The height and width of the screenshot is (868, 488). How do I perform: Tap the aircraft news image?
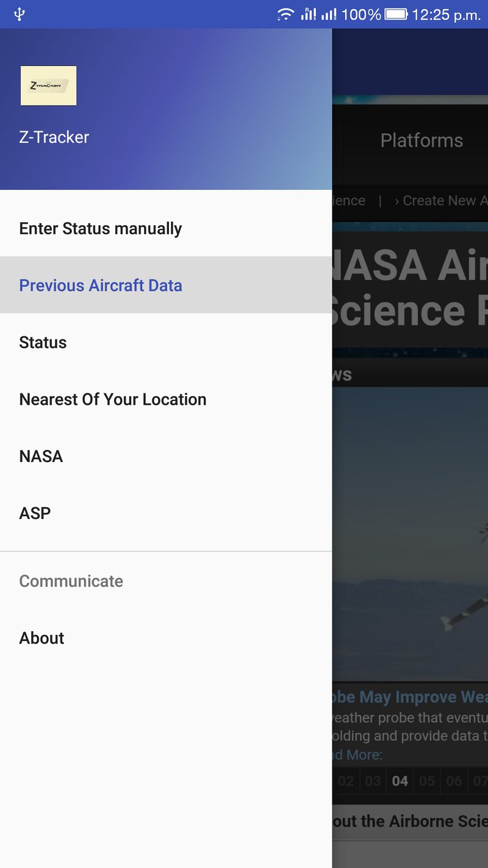point(410,534)
